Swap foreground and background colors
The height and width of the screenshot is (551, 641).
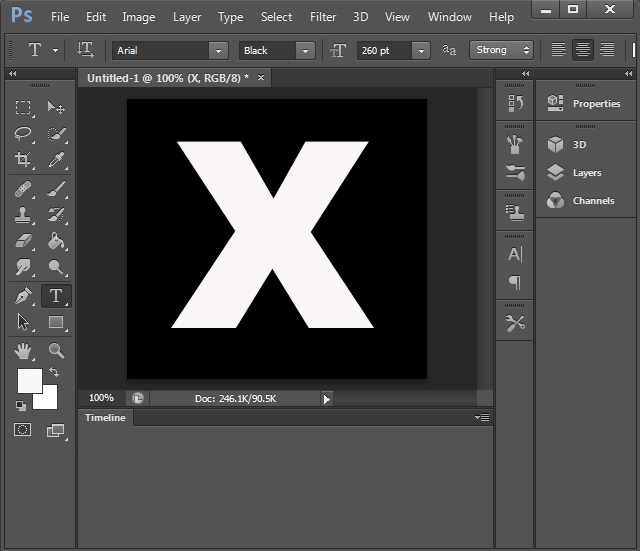[x=54, y=372]
